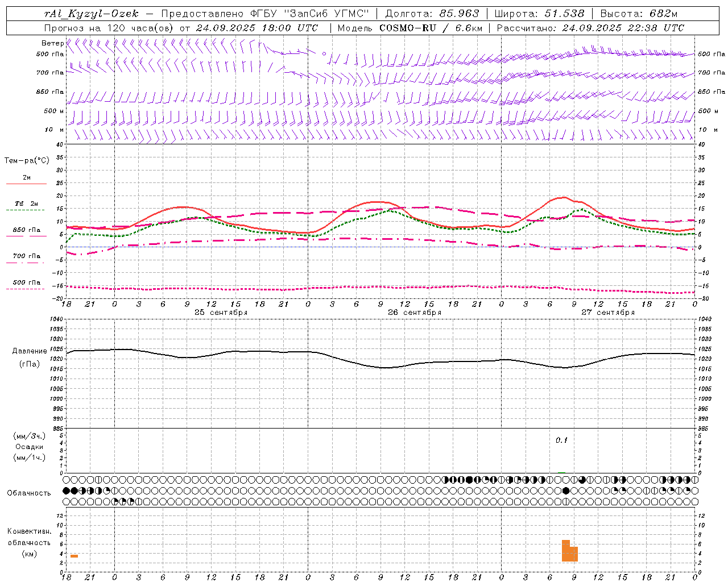728x582 pixels.
Task: Click the 25 сентября date label
Action: [221, 312]
